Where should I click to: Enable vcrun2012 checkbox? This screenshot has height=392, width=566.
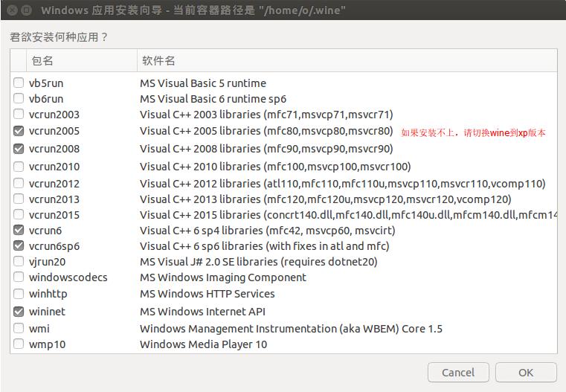coord(19,184)
